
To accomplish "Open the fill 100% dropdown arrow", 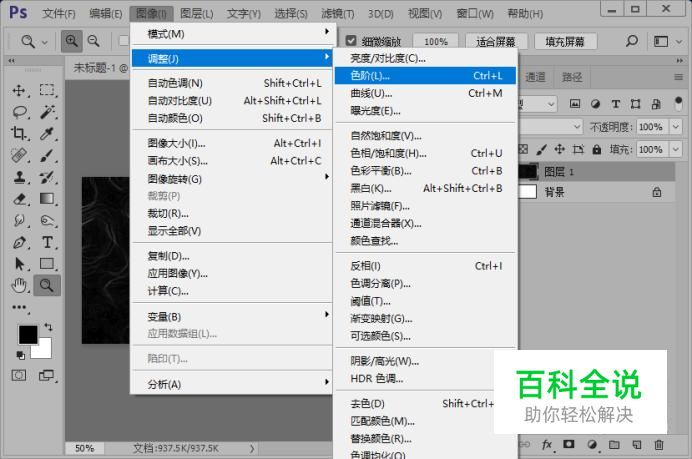I will point(676,149).
